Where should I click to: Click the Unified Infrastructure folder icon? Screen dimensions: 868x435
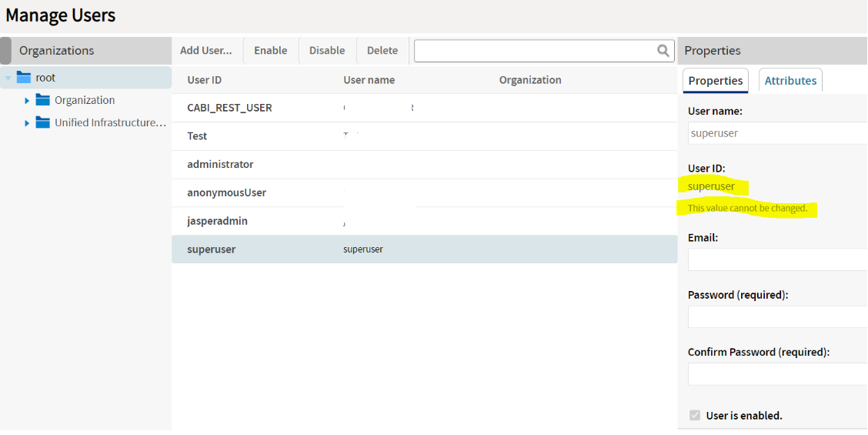click(42, 122)
